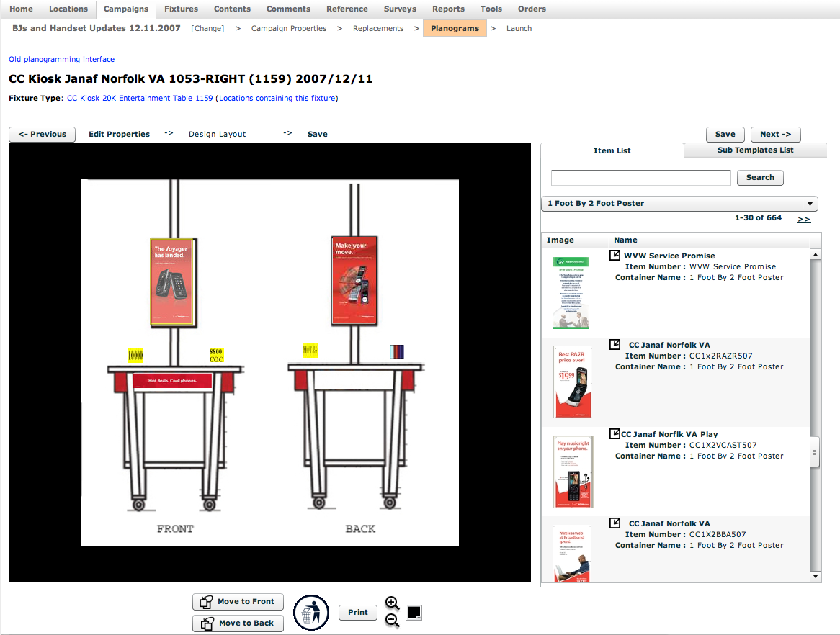Click the arrow icon beside the CC1x2RAZR507 item

coord(615,345)
